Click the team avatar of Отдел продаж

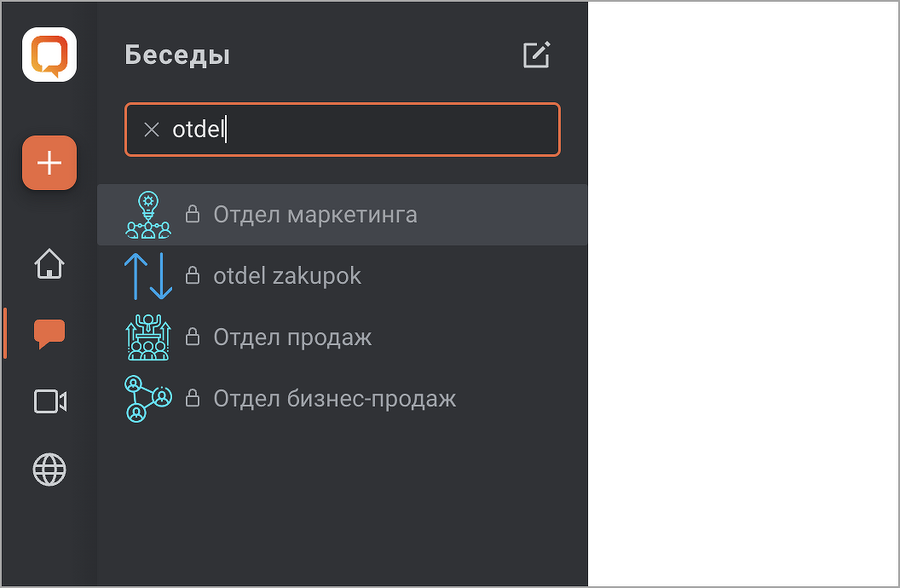point(148,337)
